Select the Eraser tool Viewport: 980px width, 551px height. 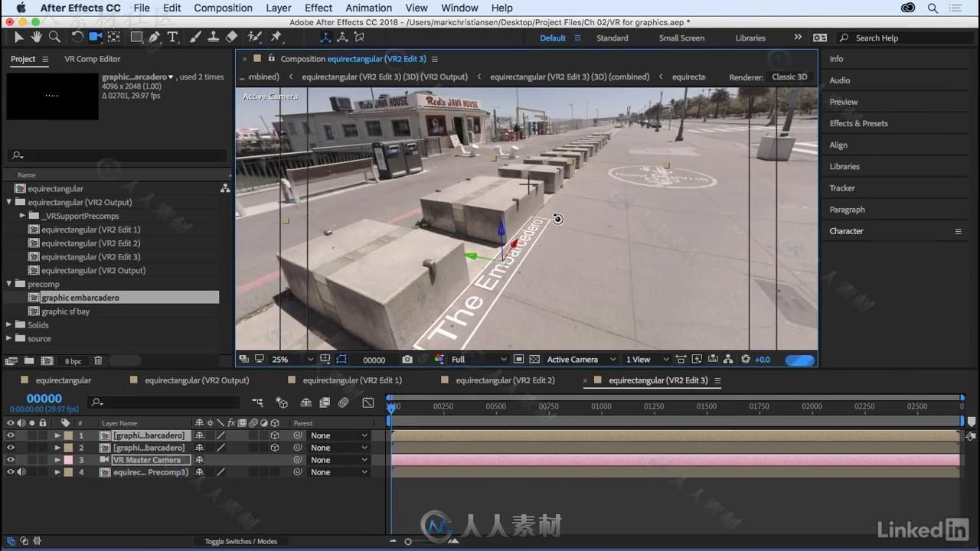pos(231,37)
